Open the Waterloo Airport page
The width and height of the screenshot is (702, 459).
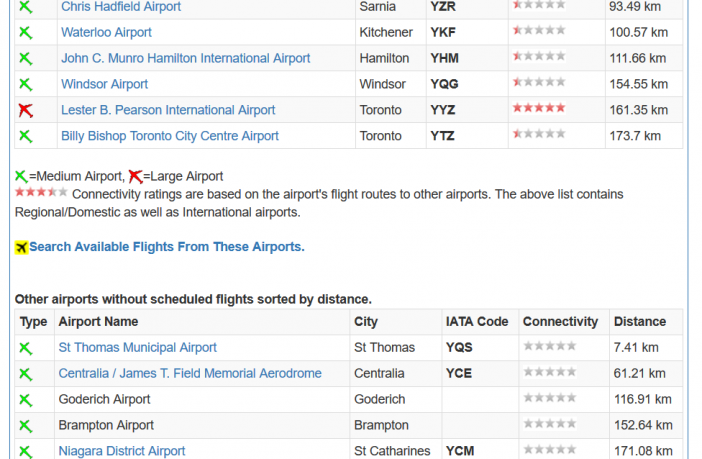(106, 32)
